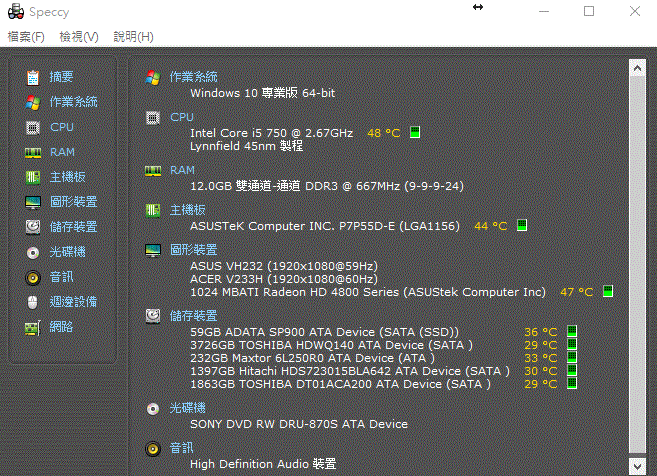Click 'SONY DVD RW DRU-870S ATA Device' text

[x=299, y=424]
